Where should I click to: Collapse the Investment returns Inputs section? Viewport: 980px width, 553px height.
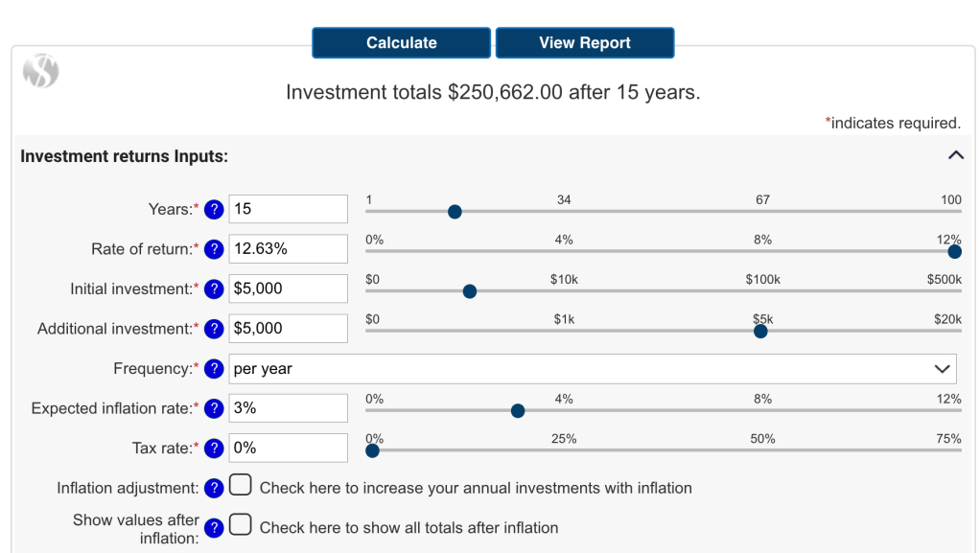(x=955, y=155)
